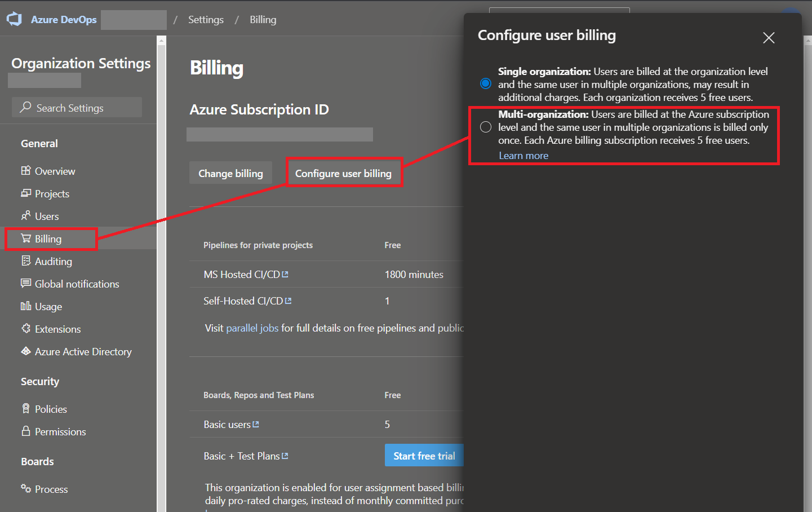Viewport: 812px width, 512px height.
Task: View the Usage settings page
Action: (x=47, y=306)
